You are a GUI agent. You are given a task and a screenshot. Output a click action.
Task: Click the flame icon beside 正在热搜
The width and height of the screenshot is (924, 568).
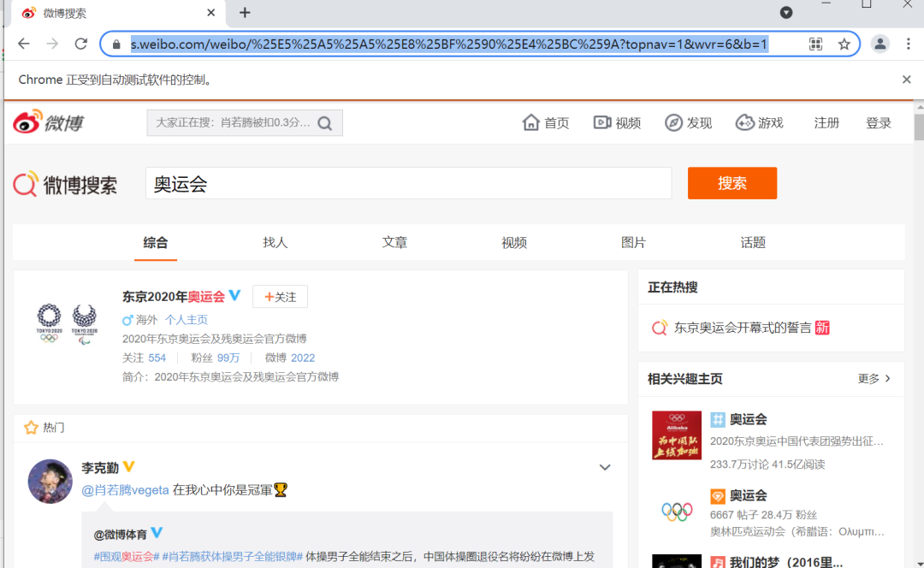(x=659, y=327)
